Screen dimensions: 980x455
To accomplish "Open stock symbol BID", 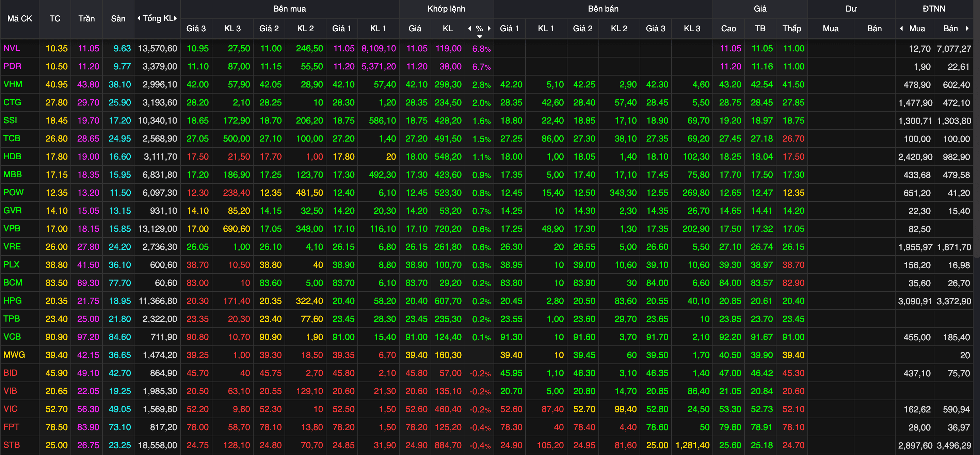I will [x=10, y=373].
